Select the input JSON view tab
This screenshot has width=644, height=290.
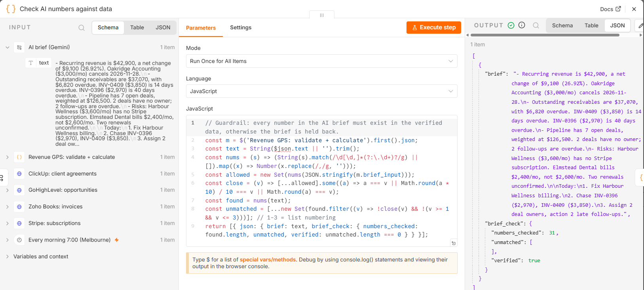point(163,27)
